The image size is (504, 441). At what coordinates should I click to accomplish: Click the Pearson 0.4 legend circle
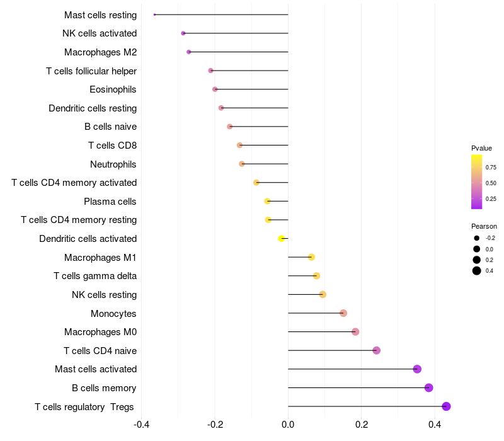(x=477, y=271)
